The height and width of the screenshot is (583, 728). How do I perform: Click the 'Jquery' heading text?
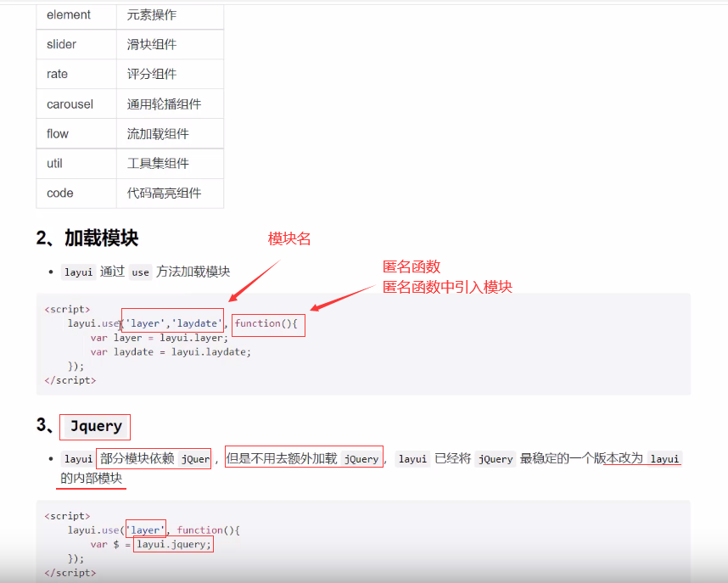[96, 426]
